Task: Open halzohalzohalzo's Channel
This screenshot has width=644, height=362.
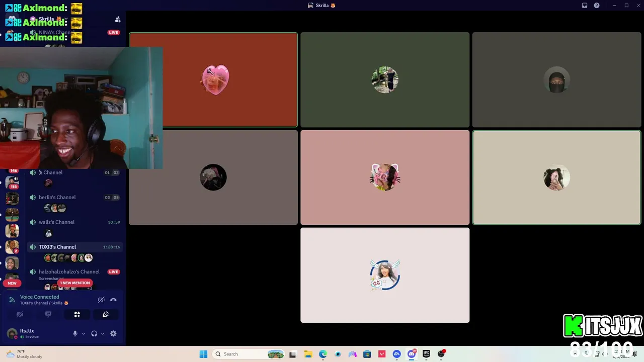Action: click(74, 272)
